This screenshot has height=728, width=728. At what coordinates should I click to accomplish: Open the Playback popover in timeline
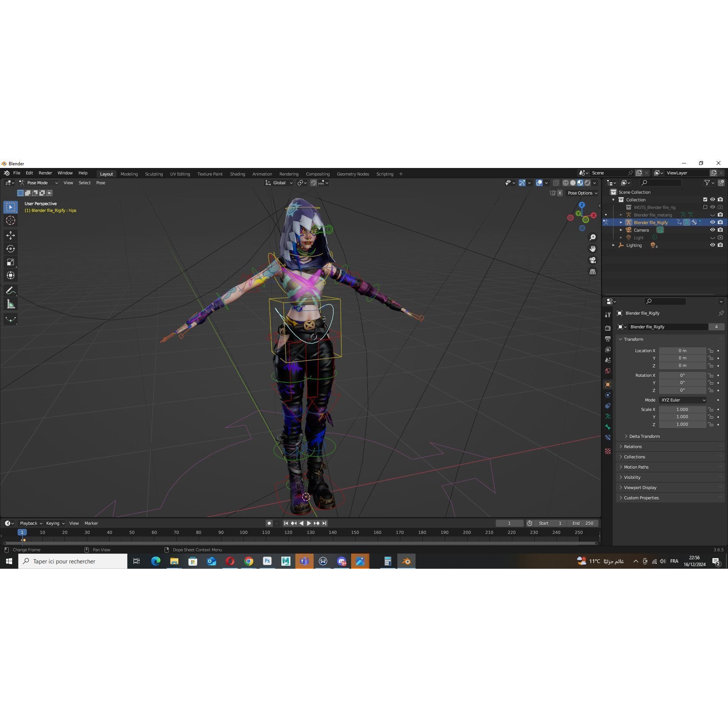31,523
